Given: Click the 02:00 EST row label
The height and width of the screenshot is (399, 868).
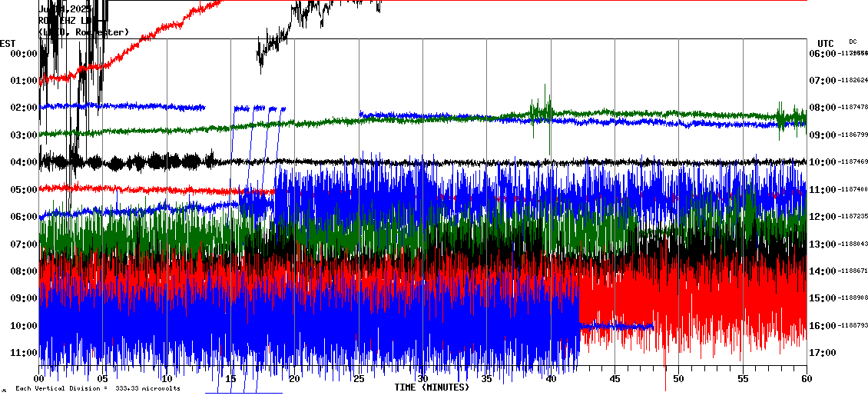Looking at the screenshot, I should pyautogui.click(x=23, y=108).
